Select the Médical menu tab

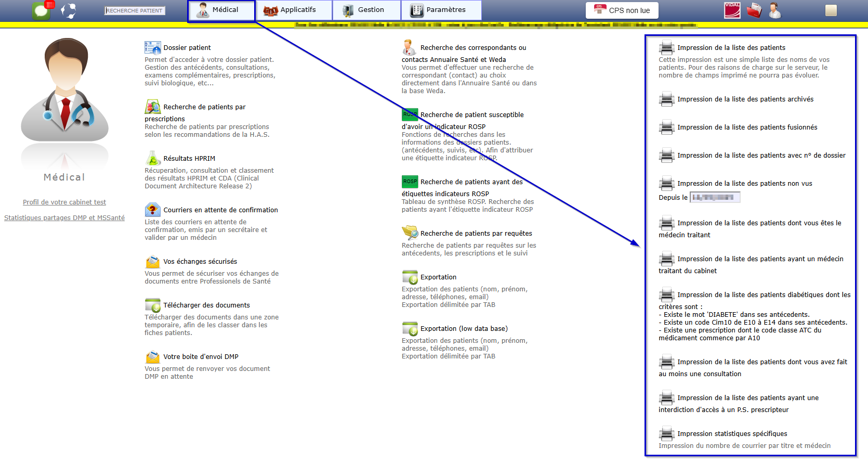[x=221, y=10]
